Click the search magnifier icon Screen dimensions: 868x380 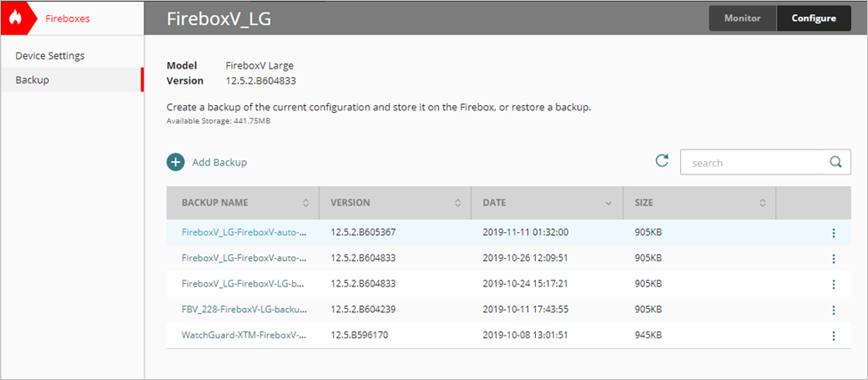point(835,162)
